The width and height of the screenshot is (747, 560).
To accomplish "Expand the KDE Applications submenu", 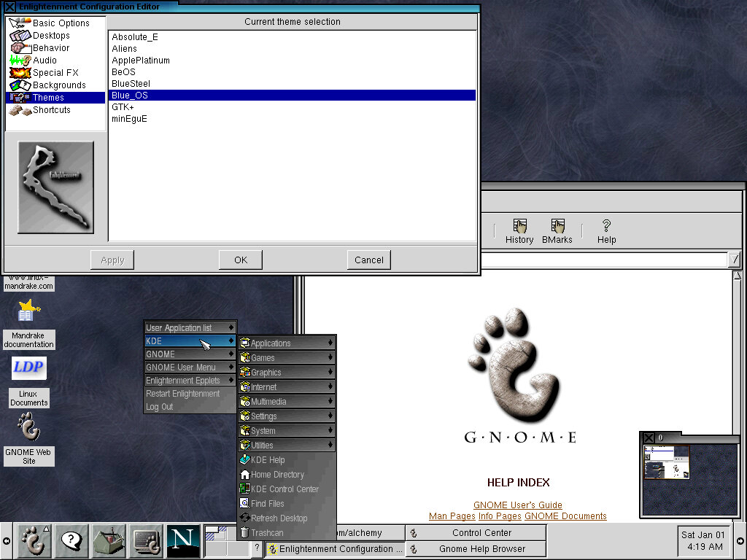I will pyautogui.click(x=287, y=343).
